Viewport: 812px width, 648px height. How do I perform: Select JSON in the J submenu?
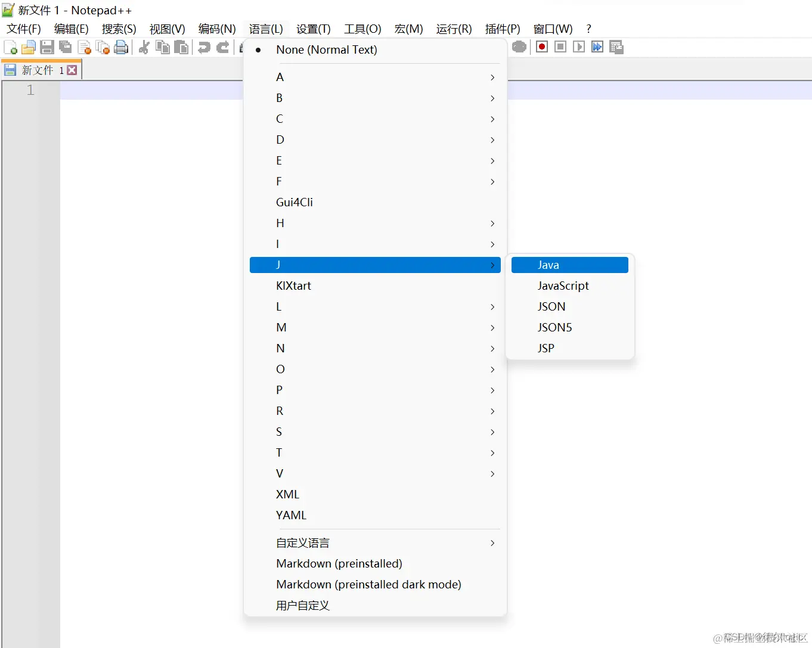[x=570, y=307]
